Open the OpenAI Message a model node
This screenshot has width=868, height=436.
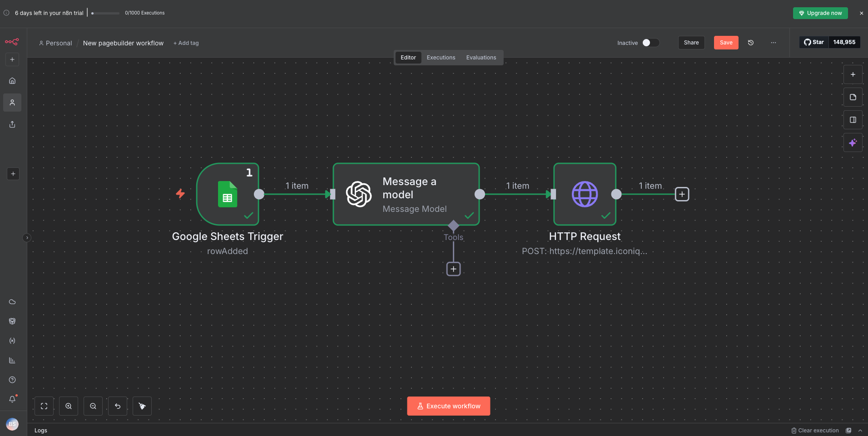click(x=406, y=194)
